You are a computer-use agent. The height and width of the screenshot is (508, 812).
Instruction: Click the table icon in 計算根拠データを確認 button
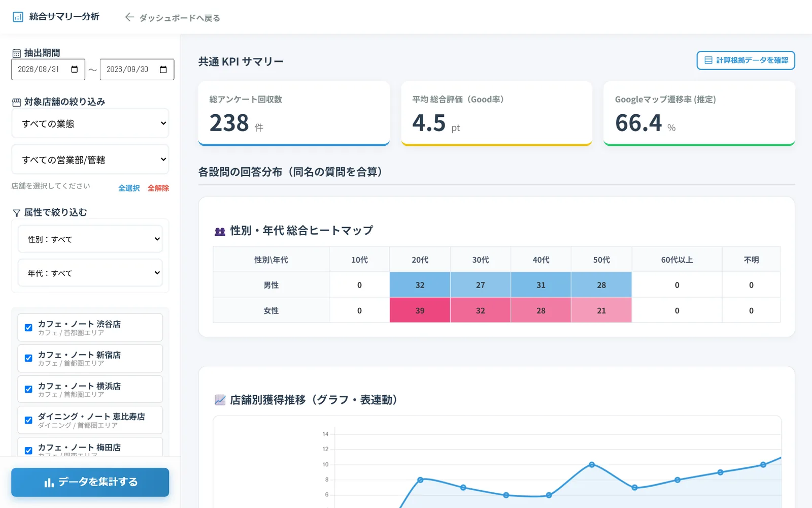pyautogui.click(x=708, y=60)
